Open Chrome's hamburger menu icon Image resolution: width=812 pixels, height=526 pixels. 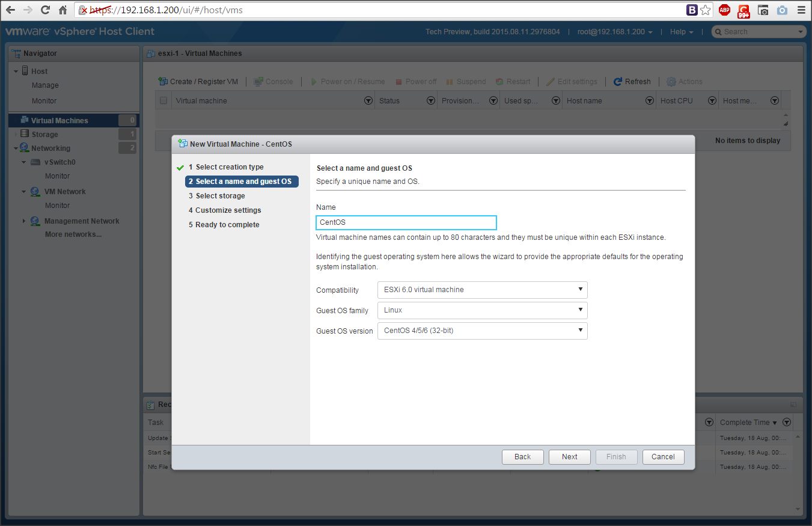click(801, 10)
